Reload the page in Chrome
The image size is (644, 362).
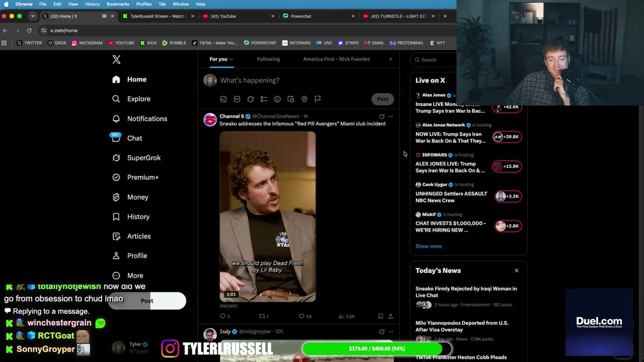pos(29,31)
